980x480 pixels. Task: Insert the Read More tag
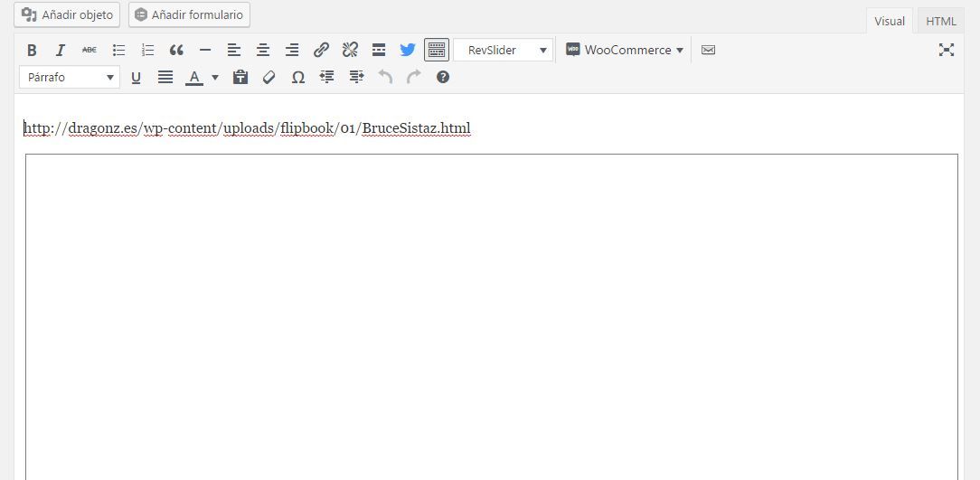pos(379,50)
